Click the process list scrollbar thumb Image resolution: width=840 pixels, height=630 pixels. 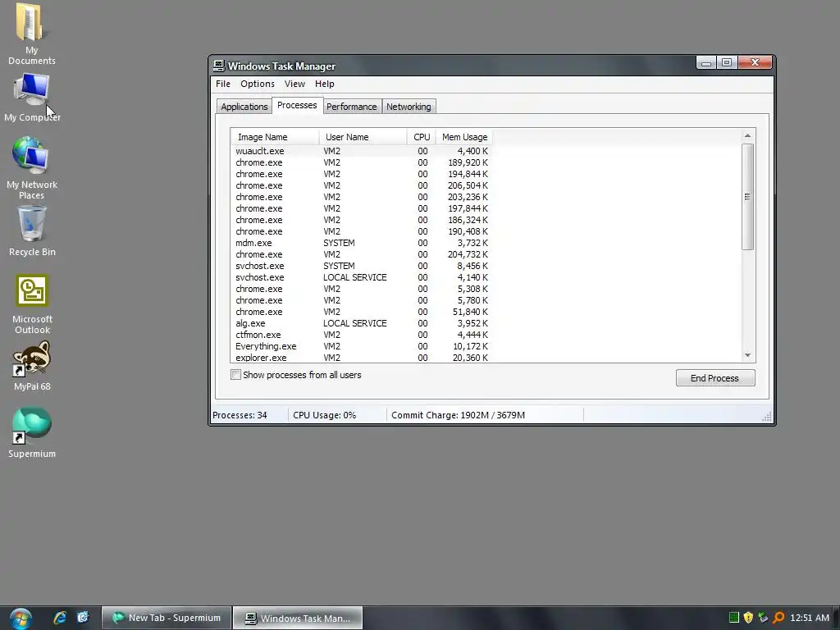pos(748,197)
